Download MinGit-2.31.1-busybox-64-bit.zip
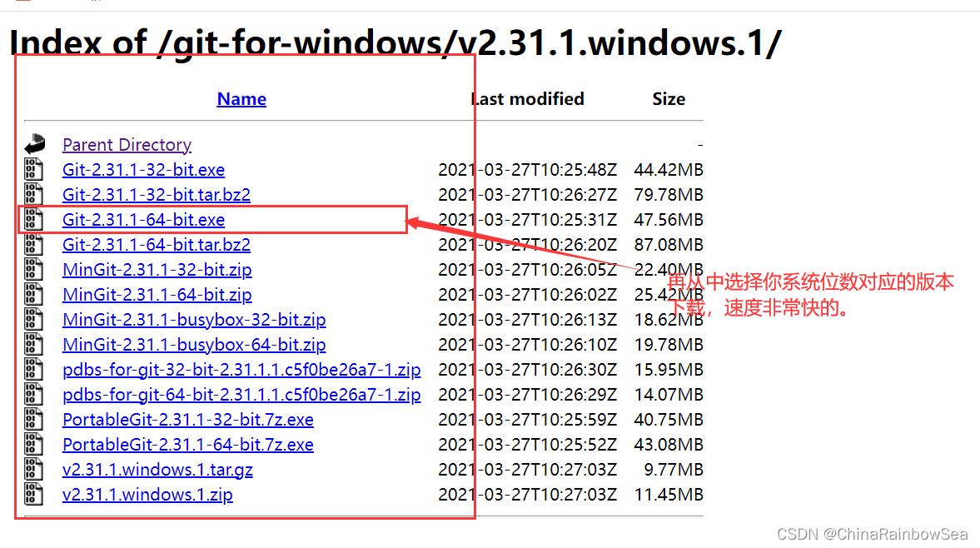 (194, 344)
